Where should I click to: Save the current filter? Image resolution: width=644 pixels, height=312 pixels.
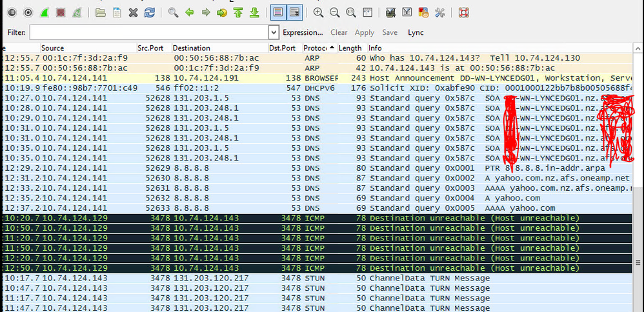pos(390,32)
